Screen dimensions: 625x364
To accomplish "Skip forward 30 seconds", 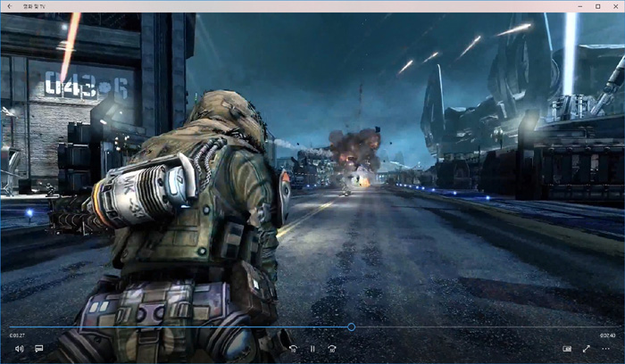I will click(331, 349).
